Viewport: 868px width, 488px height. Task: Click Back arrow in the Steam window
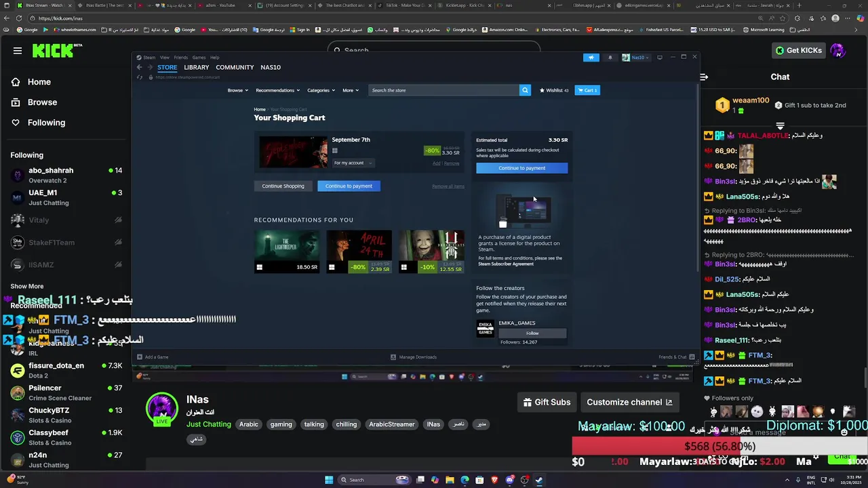140,67
